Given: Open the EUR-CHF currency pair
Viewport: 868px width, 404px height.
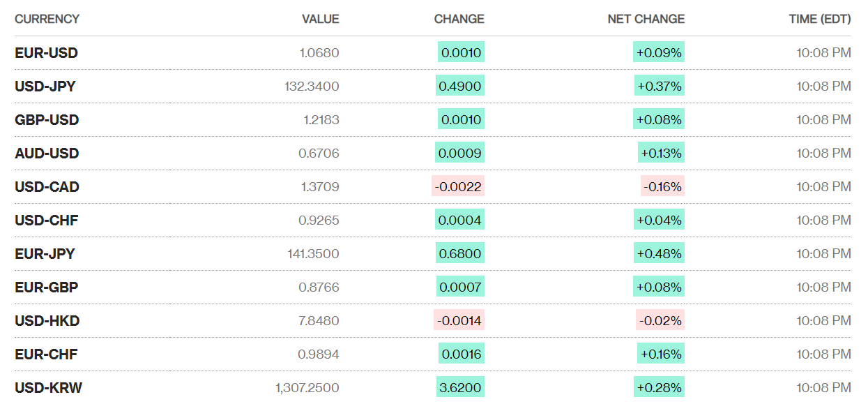Looking at the screenshot, I should click(x=46, y=354).
